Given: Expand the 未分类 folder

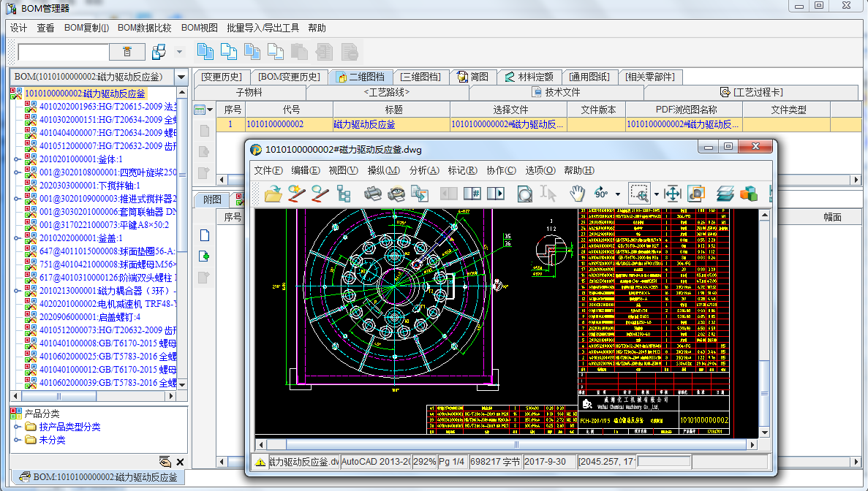Looking at the screenshot, I should 17,440.
